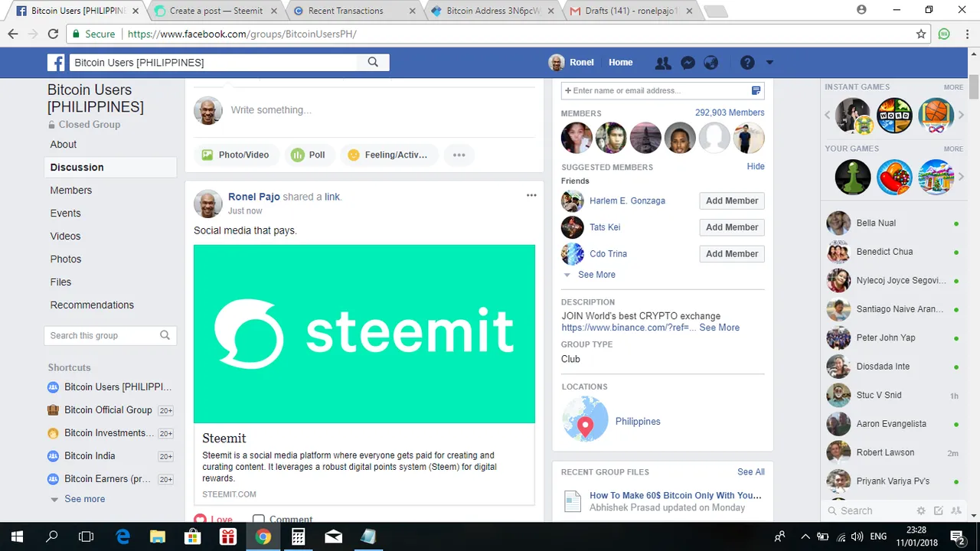The width and height of the screenshot is (980, 551).
Task: Open chat with Bella Nual
Action: (x=893, y=223)
